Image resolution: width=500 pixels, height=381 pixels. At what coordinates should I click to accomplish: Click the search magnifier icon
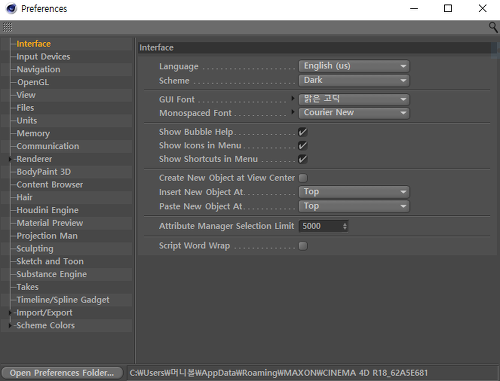click(493, 27)
